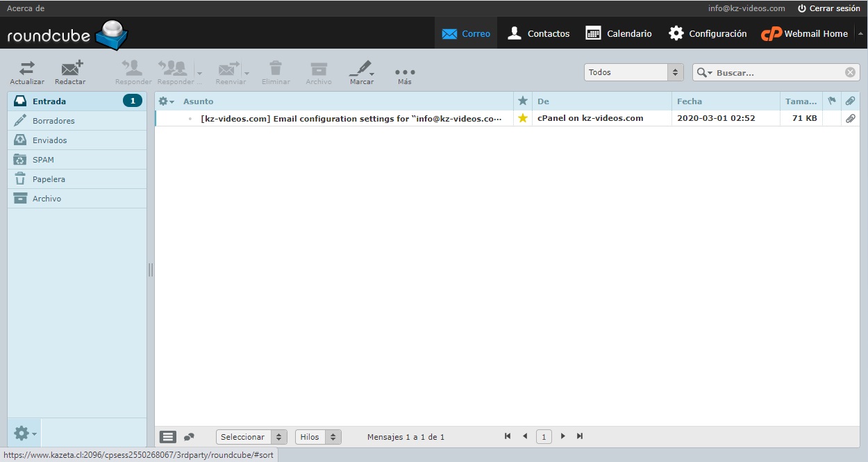This screenshot has height=462, width=868.
Task: Click the Buscar search field
Action: (x=778, y=72)
